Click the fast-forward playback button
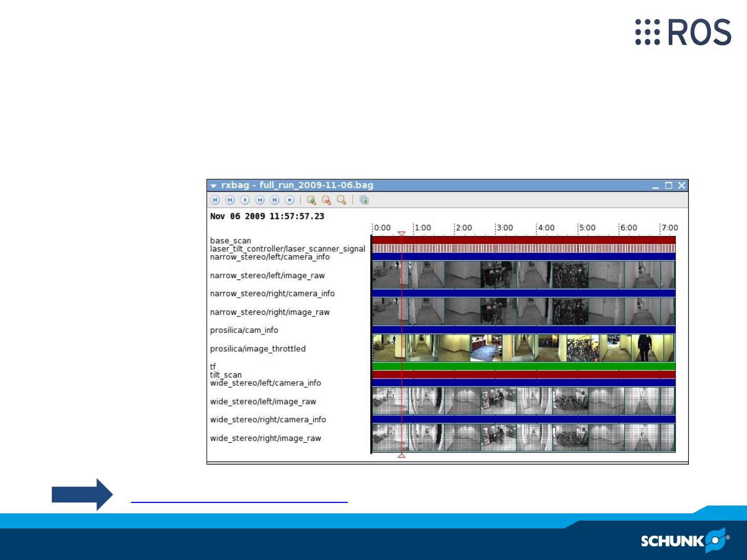 point(260,200)
